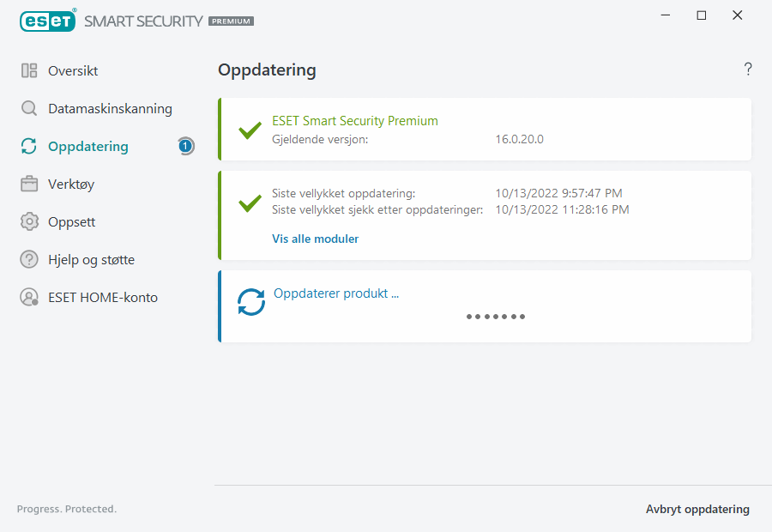The width and height of the screenshot is (772, 532).
Task: Click the Oversikt dashboard icon
Action: 29,71
